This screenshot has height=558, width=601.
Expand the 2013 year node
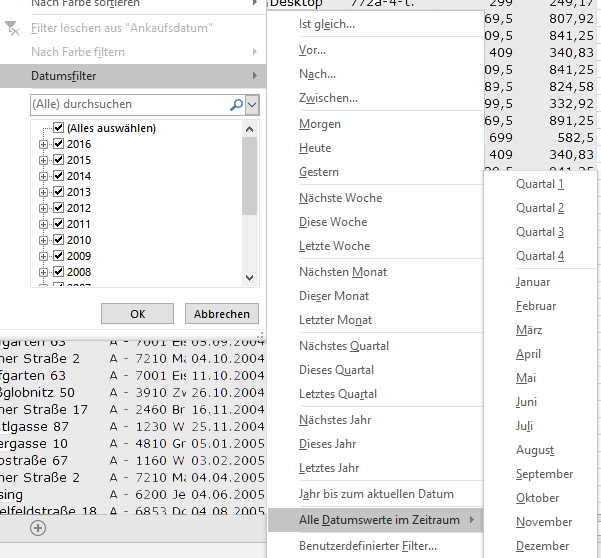coord(43,192)
